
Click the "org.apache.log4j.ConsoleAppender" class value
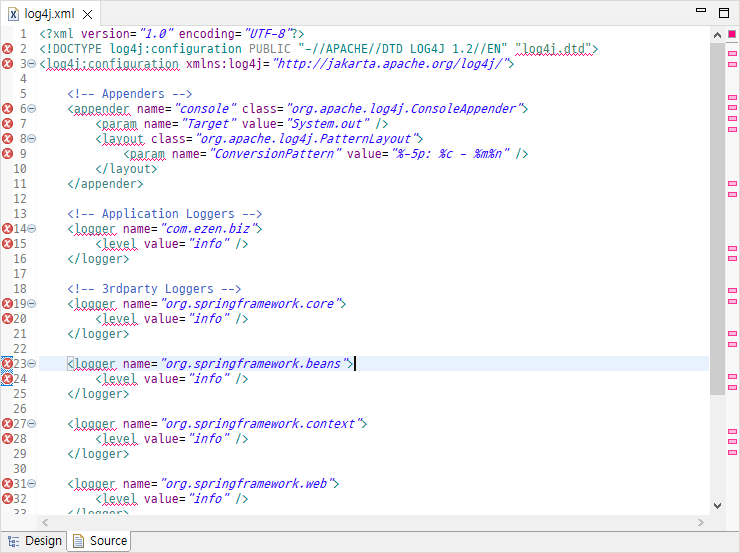tap(405, 109)
